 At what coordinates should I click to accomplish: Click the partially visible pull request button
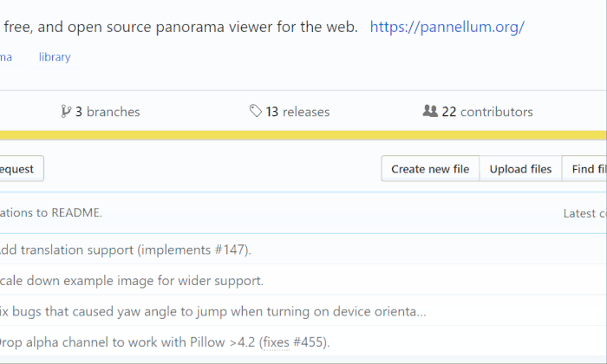click(19, 169)
